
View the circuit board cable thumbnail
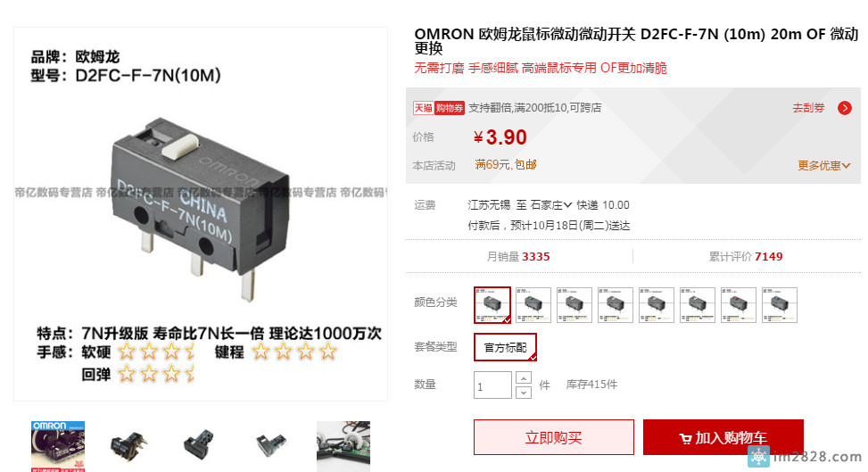pos(343,446)
